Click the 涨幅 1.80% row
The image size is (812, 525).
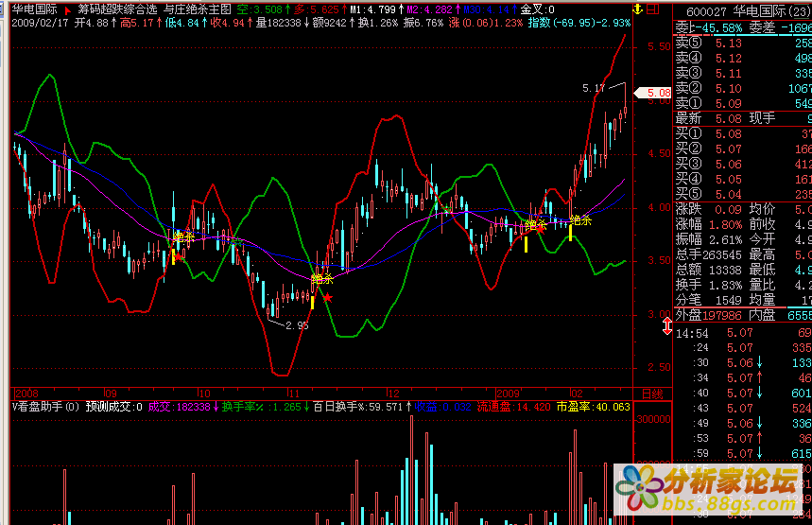click(709, 224)
